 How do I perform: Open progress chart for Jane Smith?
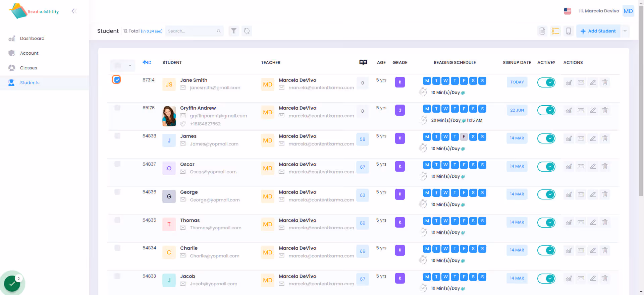click(569, 82)
